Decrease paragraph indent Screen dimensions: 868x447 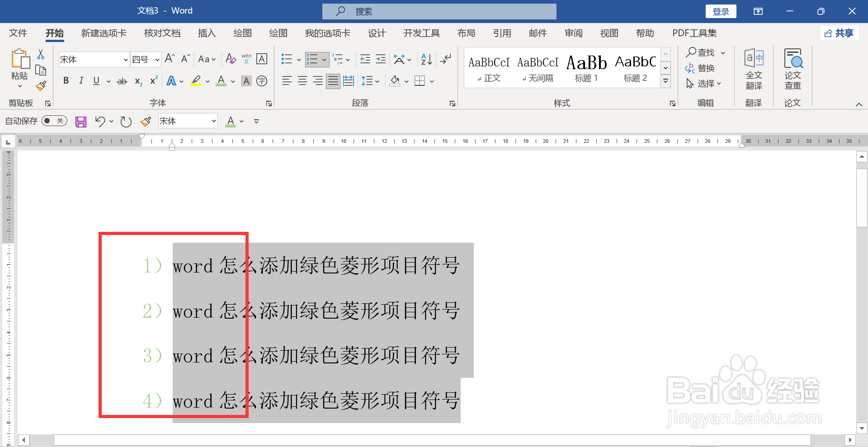tap(365, 59)
